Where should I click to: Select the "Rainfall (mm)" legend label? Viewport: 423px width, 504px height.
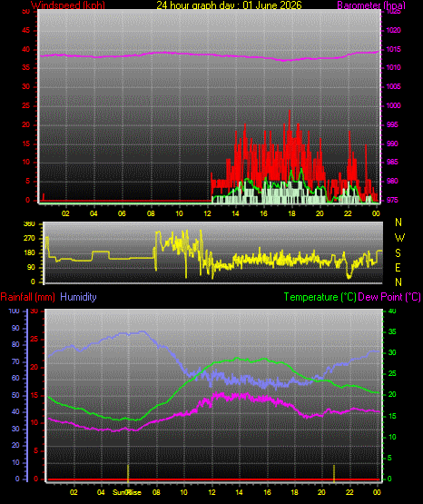coord(27,297)
